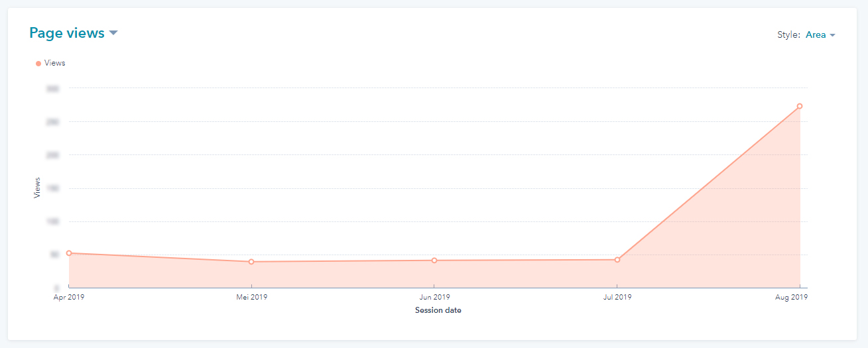Click the small arrow next to Area

click(x=832, y=36)
